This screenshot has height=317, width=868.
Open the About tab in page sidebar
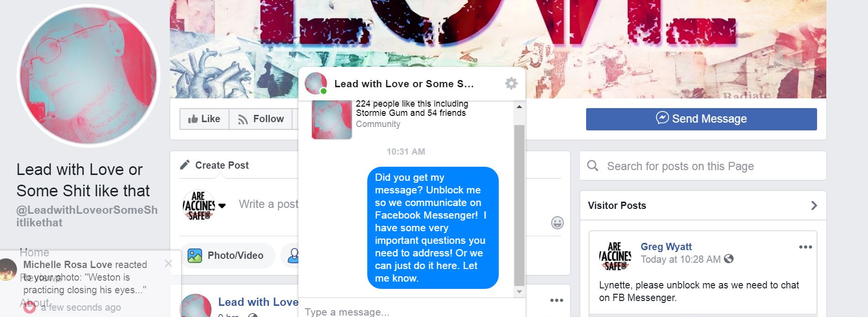tap(34, 303)
